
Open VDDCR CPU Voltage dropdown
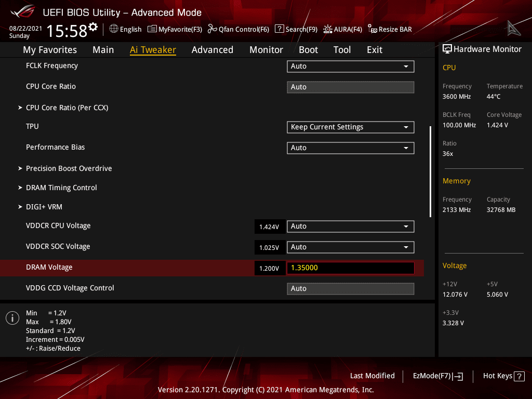351,227
